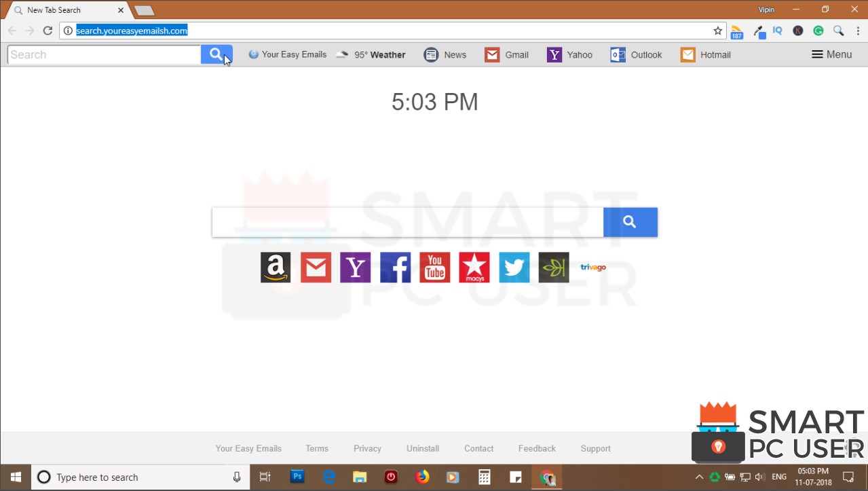Open File Explorer from the taskbar

click(x=360, y=477)
